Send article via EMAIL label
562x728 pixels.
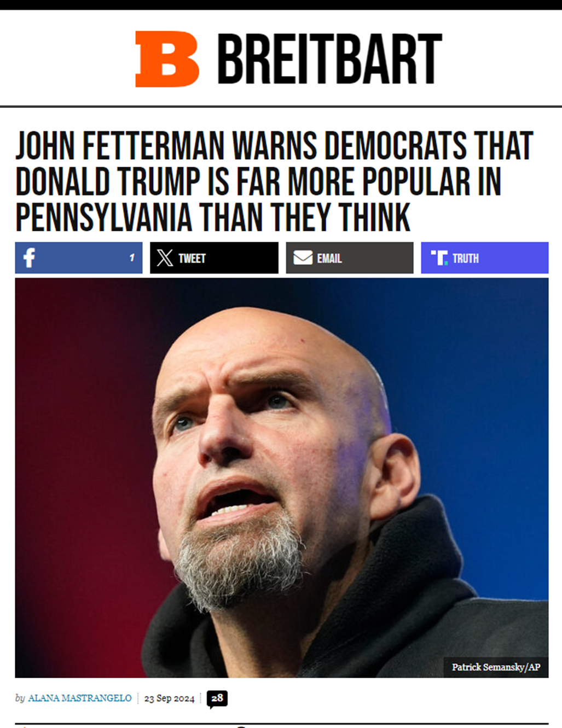(329, 258)
